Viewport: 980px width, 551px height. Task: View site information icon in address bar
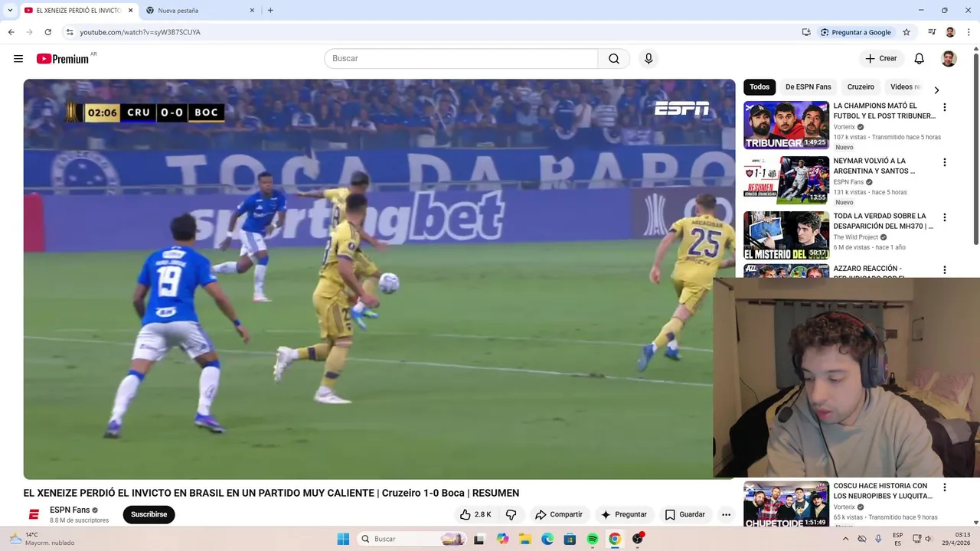pyautogui.click(x=70, y=32)
